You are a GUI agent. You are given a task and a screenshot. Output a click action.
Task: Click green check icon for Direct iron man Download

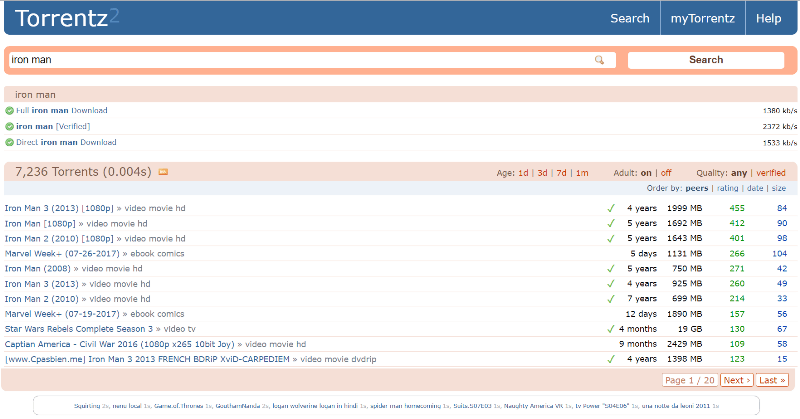pyautogui.click(x=9, y=142)
